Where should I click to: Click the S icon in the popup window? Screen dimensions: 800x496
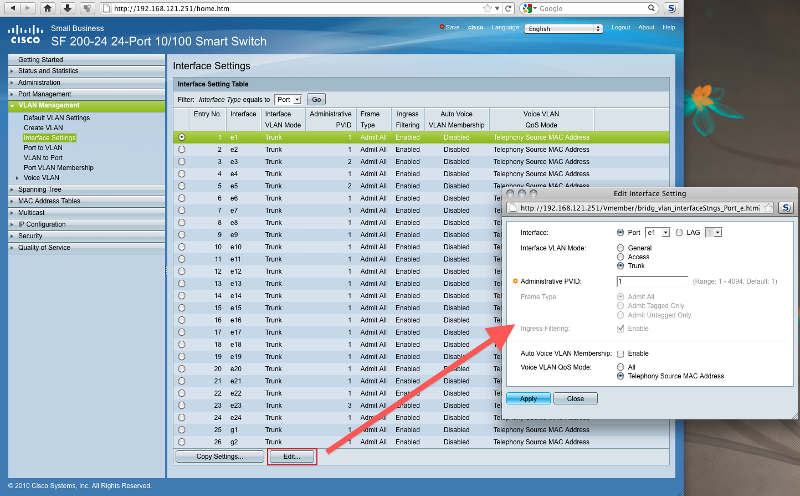[786, 208]
